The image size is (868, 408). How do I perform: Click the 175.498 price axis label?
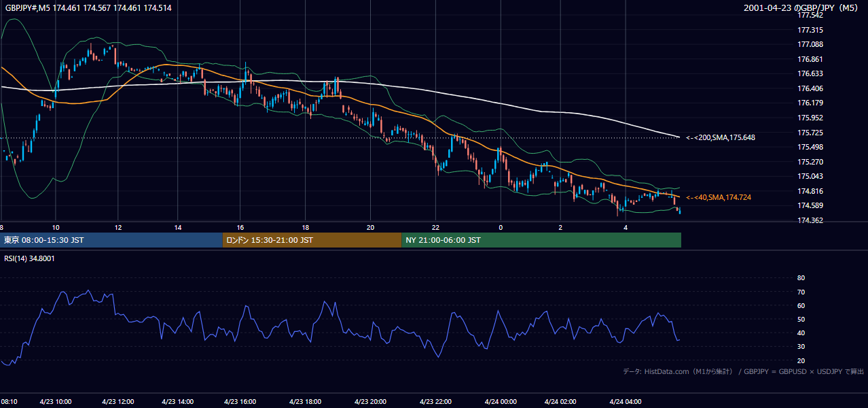click(x=810, y=147)
